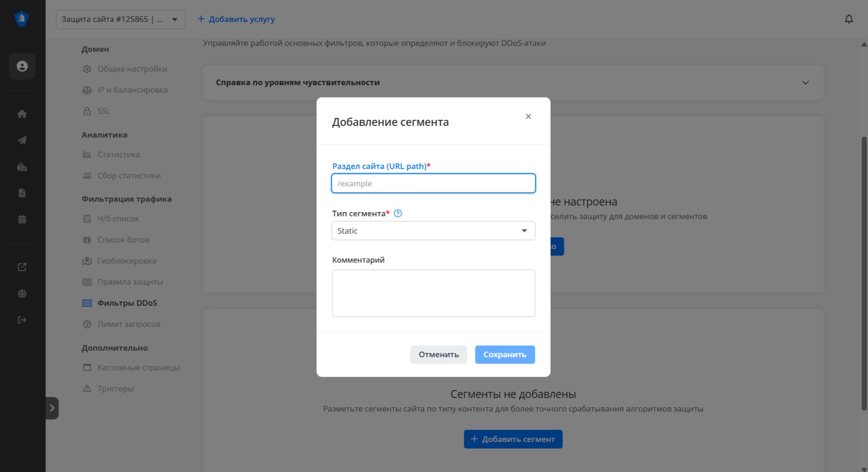Screen dimensions: 868x472
Task: Click the home icon in left sidebar
Action: pos(22,114)
